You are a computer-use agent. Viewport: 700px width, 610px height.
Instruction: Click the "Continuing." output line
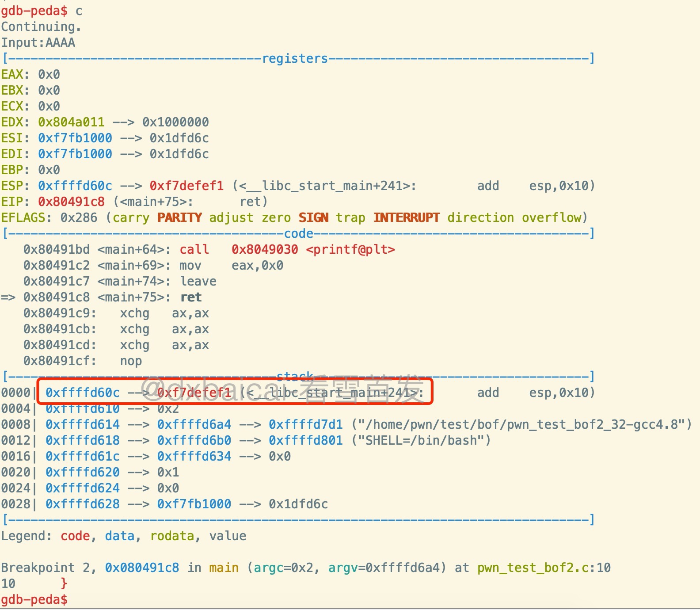click(x=41, y=27)
